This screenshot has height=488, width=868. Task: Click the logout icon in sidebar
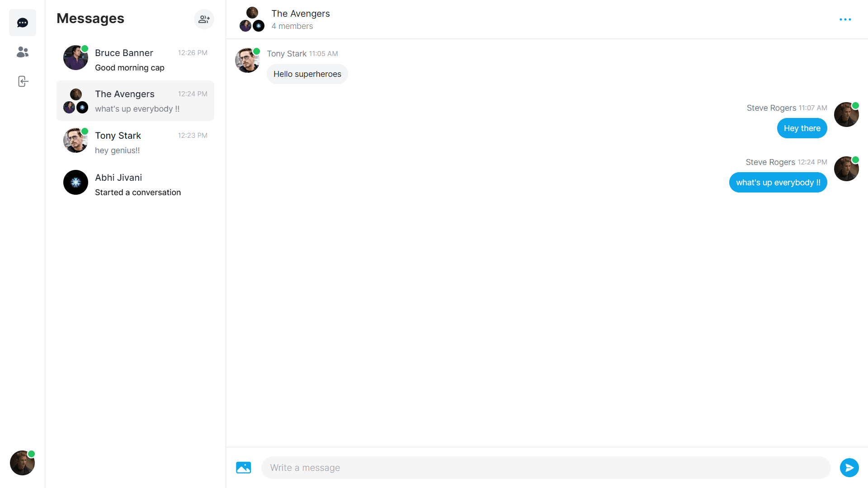pos(23,81)
